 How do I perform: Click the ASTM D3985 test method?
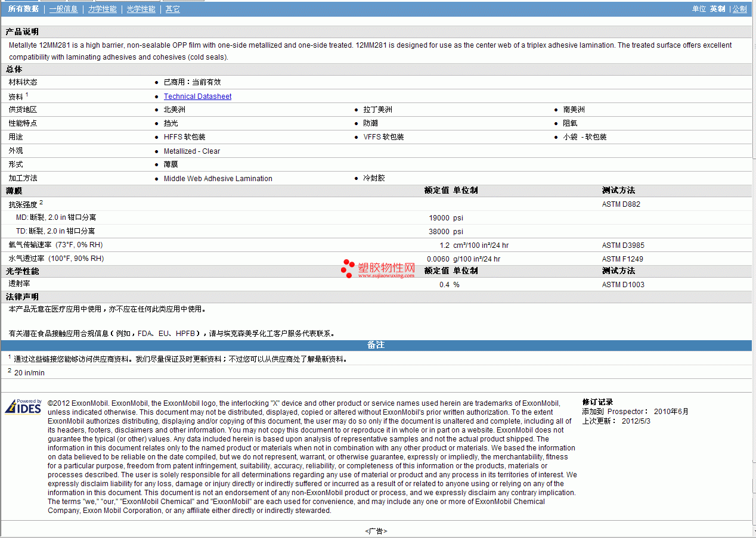coord(623,245)
